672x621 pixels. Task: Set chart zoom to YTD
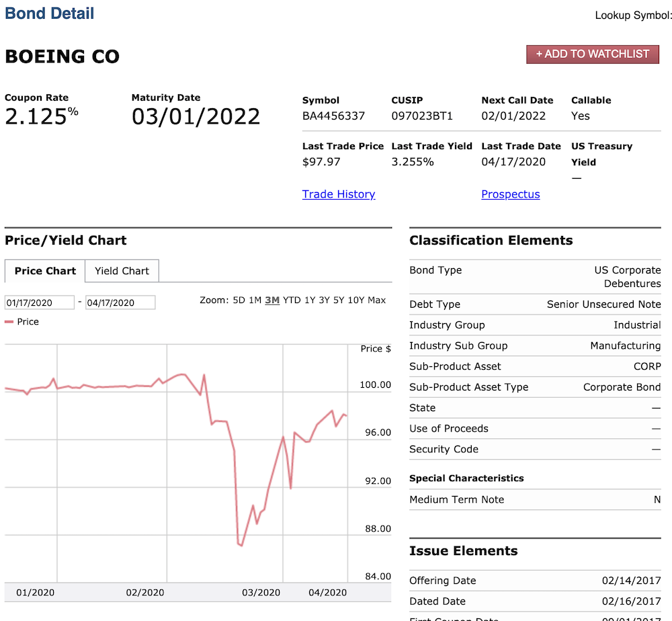(x=292, y=300)
